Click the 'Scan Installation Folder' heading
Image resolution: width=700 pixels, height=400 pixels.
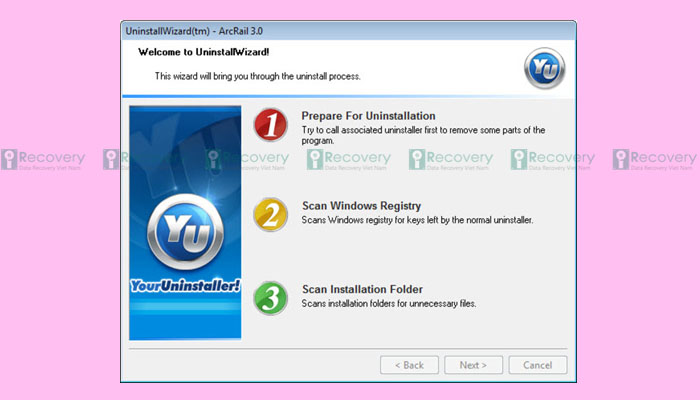[x=362, y=289]
